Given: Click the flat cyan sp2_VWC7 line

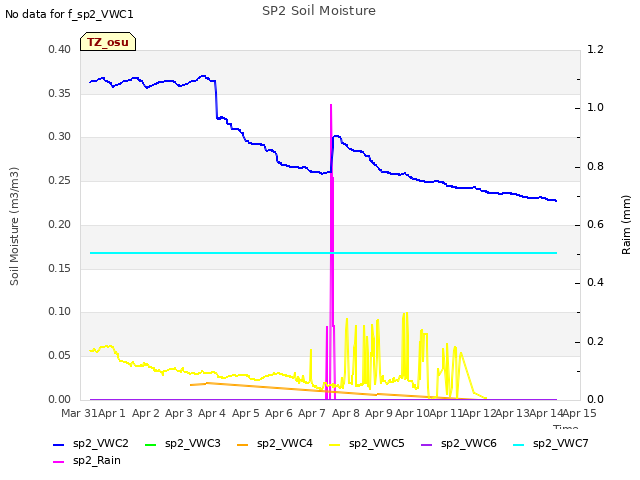Looking at the screenshot, I should click(323, 253).
